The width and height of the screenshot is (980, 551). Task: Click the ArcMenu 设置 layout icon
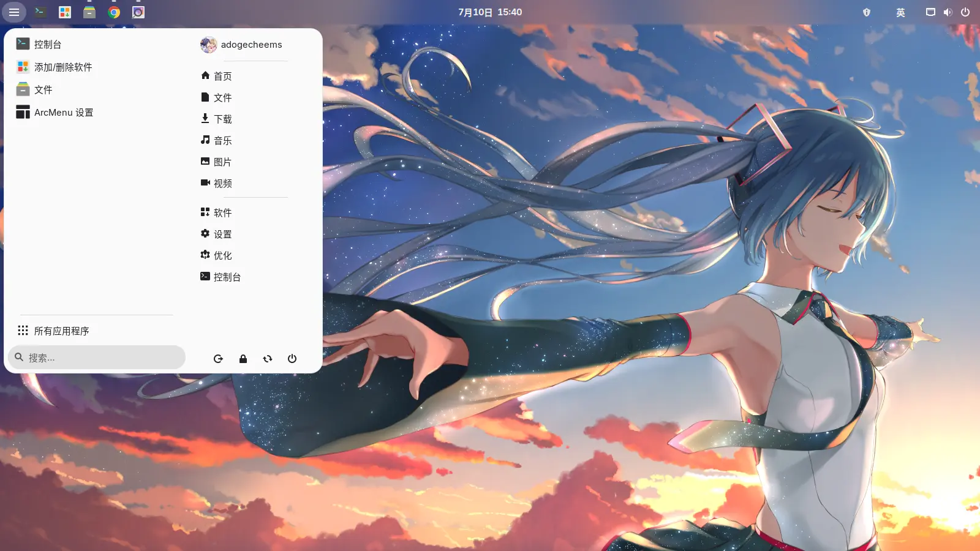[x=23, y=111]
